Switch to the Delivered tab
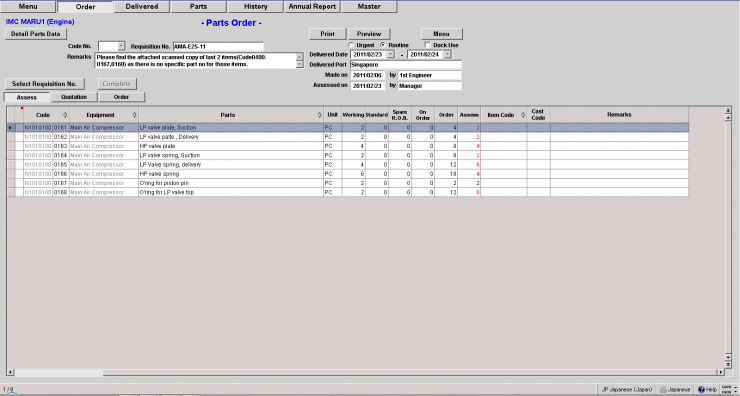 click(x=142, y=7)
